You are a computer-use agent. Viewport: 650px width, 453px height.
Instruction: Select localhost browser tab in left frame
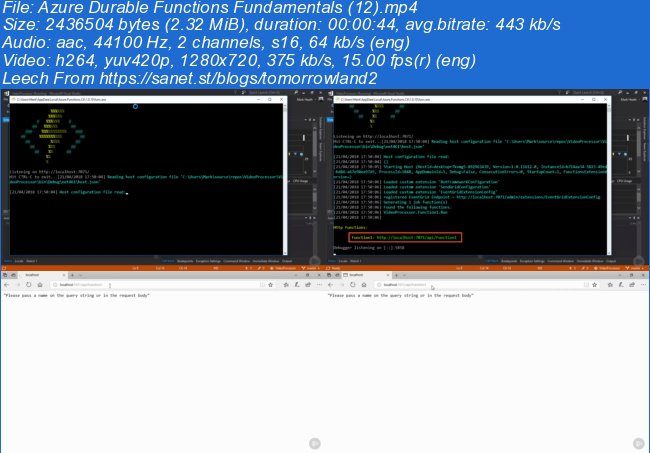[41, 275]
